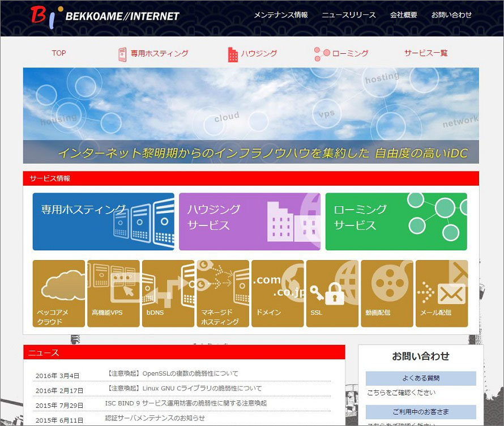The image size is (504, 426).
Task: Open メンテナンス情報 in the top menu
Action: 281,15
